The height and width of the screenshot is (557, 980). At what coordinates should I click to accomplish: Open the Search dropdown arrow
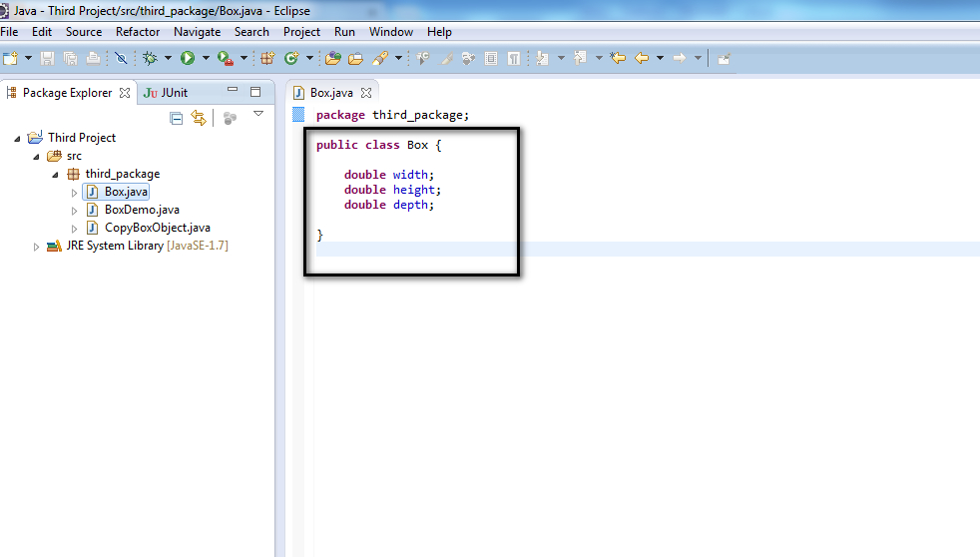pyautogui.click(x=398, y=58)
